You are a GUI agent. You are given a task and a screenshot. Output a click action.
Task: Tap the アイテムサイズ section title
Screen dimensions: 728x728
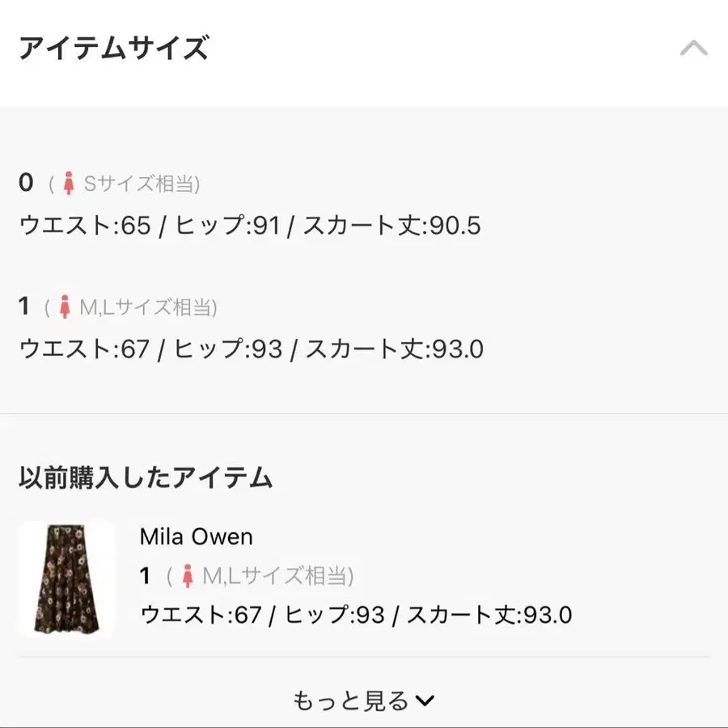coord(113,49)
